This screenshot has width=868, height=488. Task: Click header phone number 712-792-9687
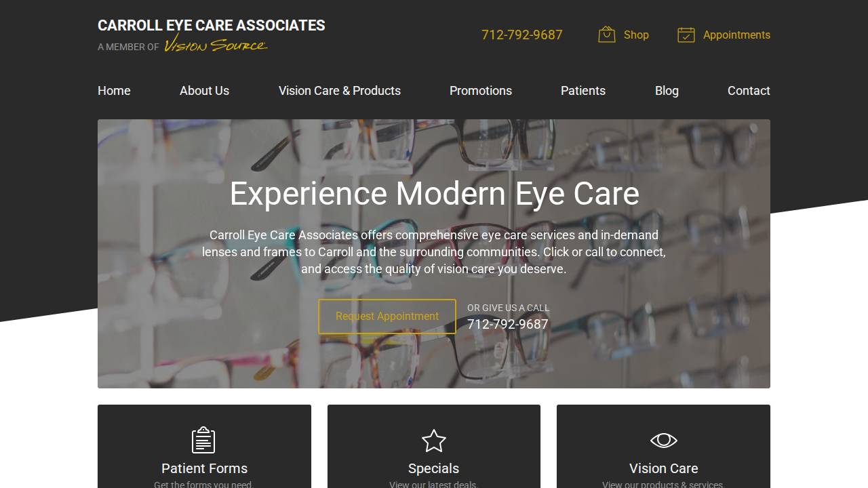pyautogui.click(x=522, y=35)
